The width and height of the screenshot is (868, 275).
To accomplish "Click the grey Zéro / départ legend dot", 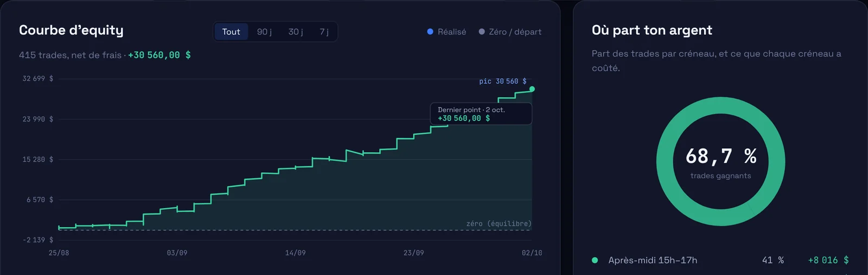I will [x=482, y=32].
